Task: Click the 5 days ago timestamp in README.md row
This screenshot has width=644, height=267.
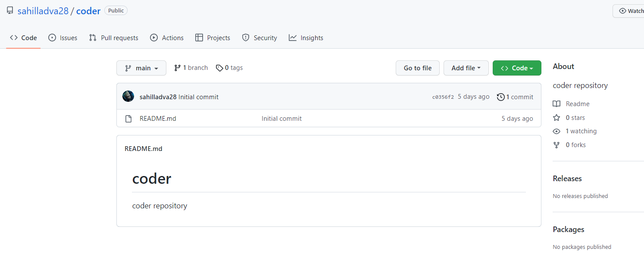Action: [517, 119]
